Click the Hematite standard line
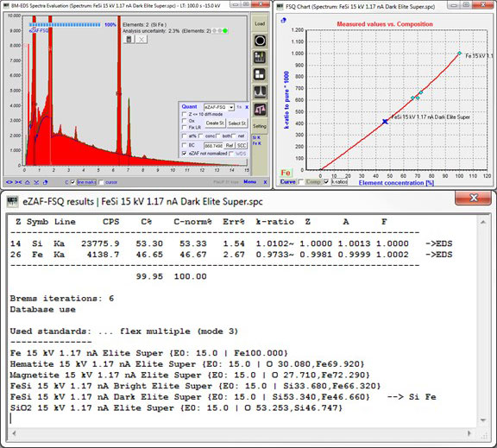This screenshot has width=497, height=448. point(187,363)
